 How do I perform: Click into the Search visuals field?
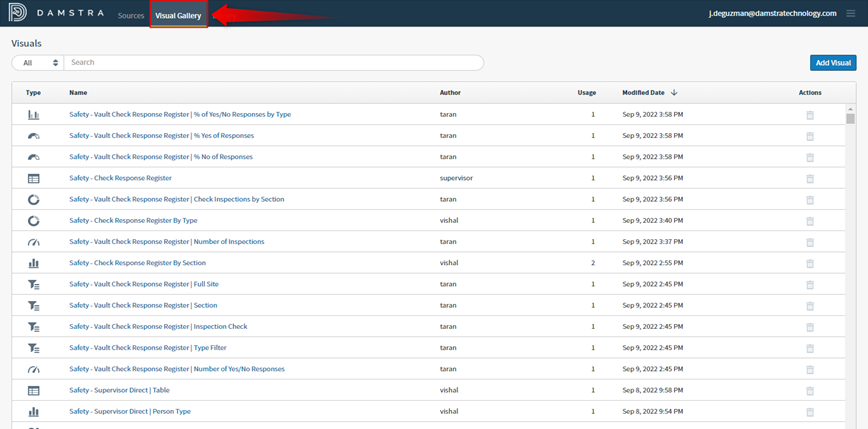(x=273, y=63)
